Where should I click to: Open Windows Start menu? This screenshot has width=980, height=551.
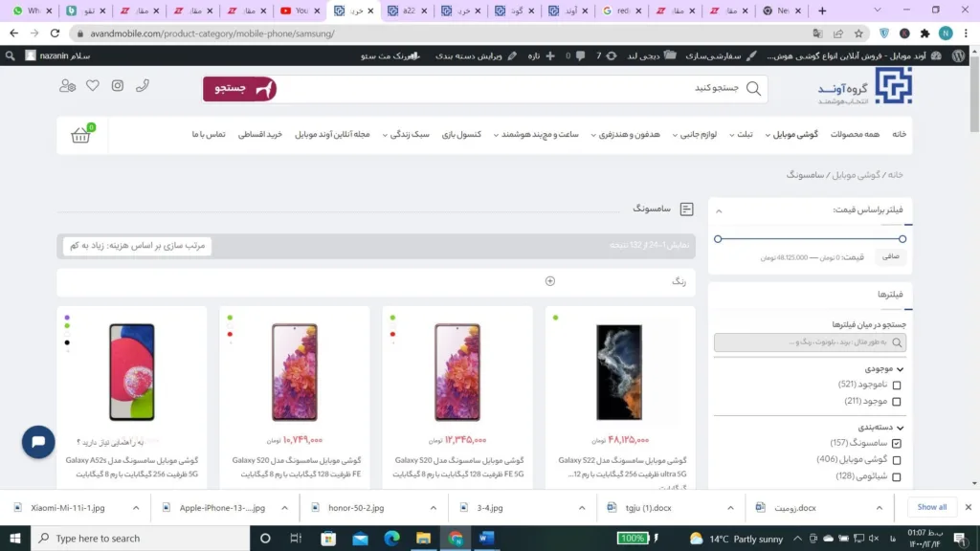click(x=15, y=538)
